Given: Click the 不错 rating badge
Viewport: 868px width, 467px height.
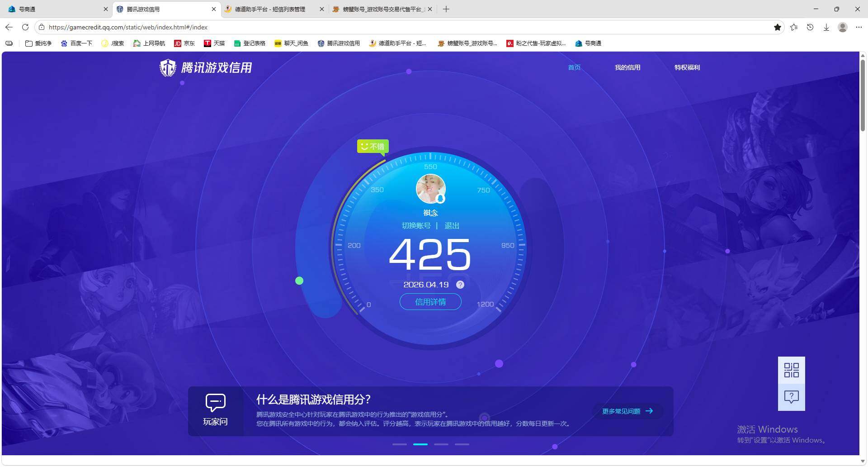Looking at the screenshot, I should tap(373, 146).
